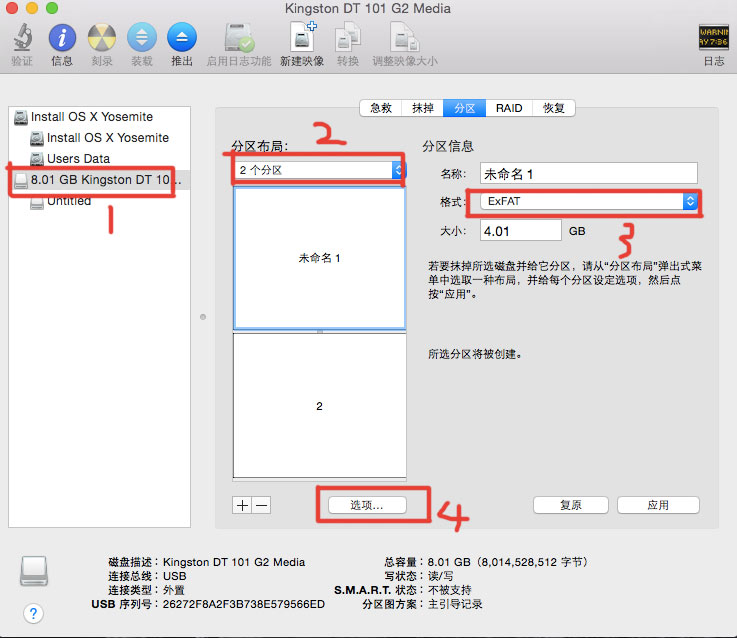The image size is (737, 638).
Task: Open the 分区布局 dropdown showing 2 个分区
Action: coord(318,170)
